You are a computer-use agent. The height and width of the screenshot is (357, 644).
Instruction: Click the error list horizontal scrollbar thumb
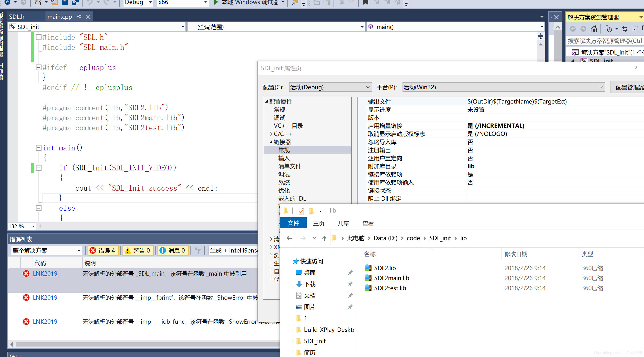coord(147,344)
